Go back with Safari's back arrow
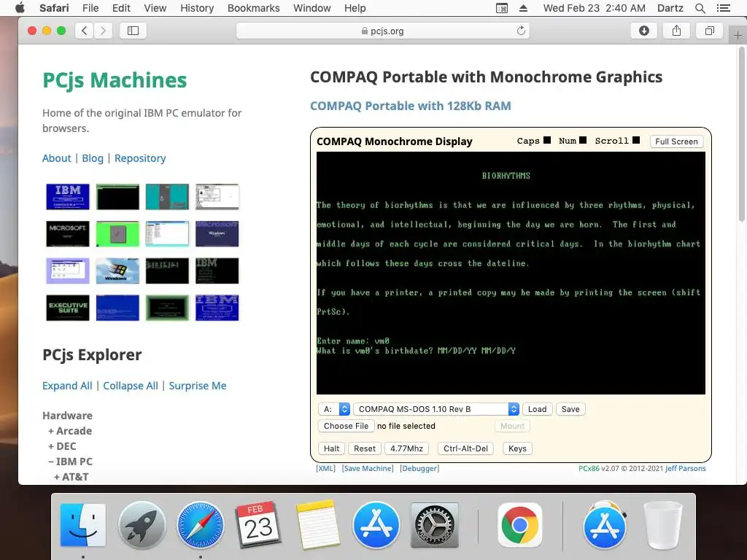The height and width of the screenshot is (560, 747). click(85, 31)
